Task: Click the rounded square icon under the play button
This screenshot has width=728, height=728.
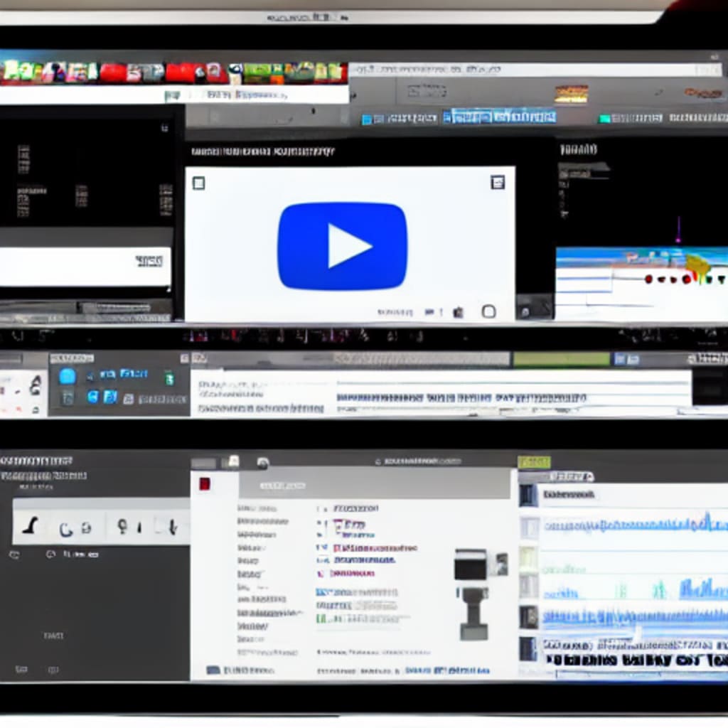Action: [488, 311]
